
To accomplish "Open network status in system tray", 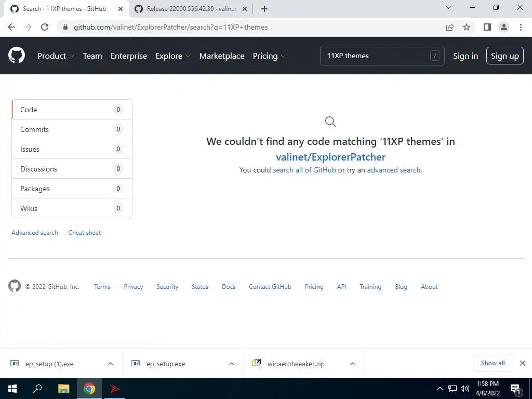I will (453, 389).
